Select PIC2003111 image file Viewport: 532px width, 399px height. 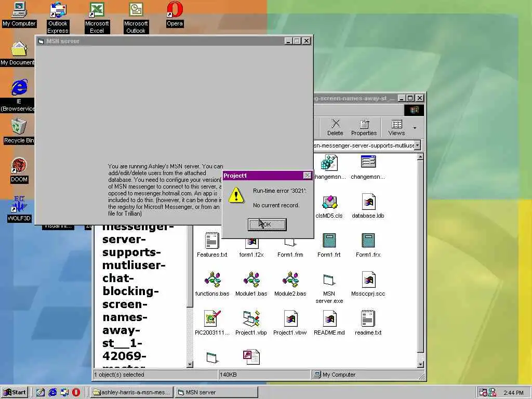coord(212,323)
